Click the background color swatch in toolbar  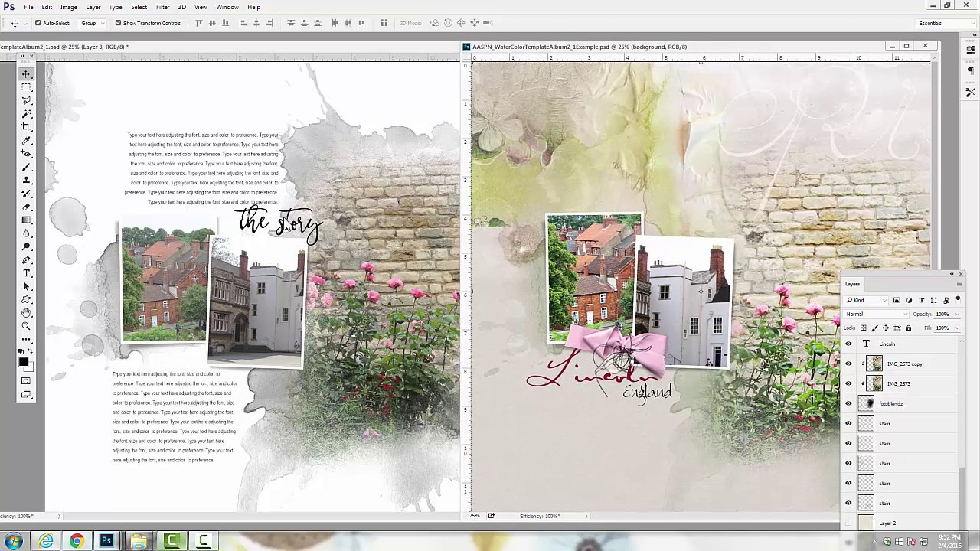click(29, 367)
